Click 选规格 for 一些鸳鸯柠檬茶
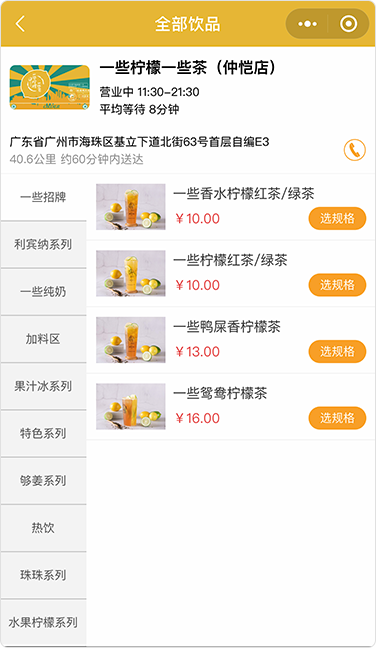 coord(337,418)
